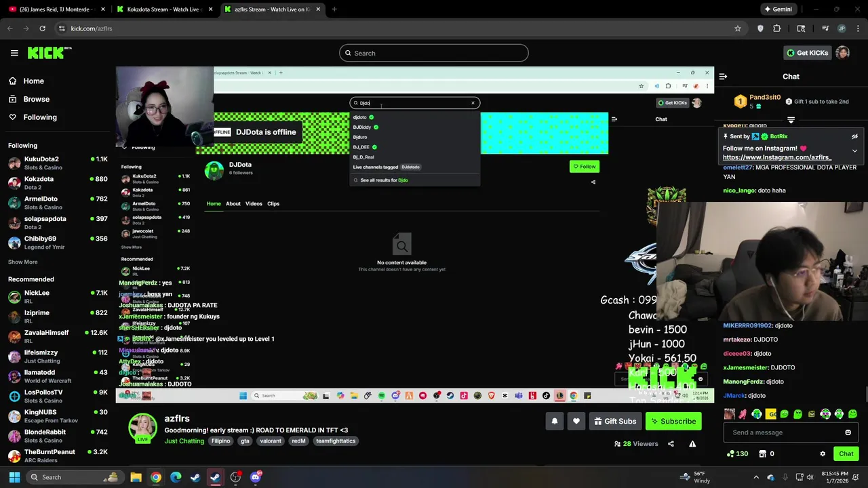Image resolution: width=868 pixels, height=488 pixels.
Task: Click the Get KICKs button
Action: [807, 53]
